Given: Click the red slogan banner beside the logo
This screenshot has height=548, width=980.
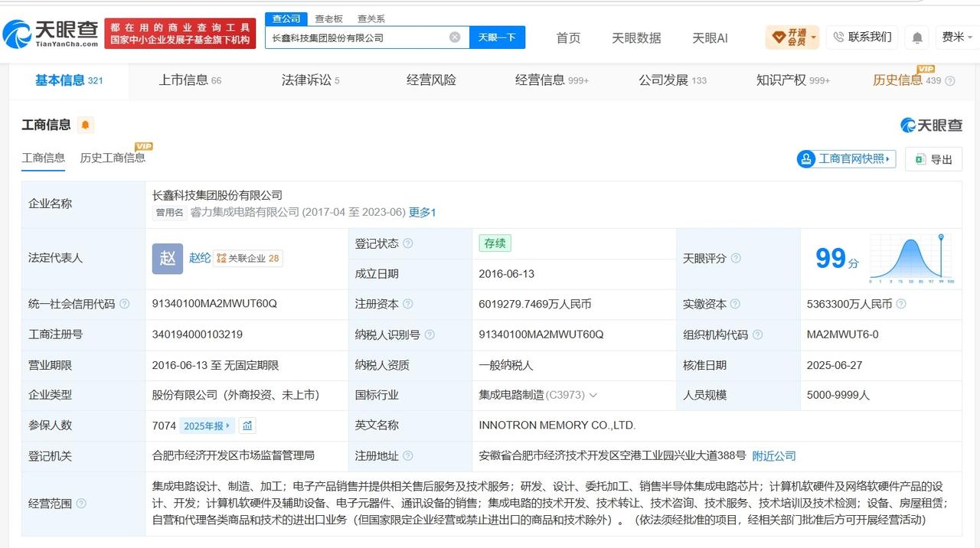Looking at the screenshot, I should coord(180,33).
